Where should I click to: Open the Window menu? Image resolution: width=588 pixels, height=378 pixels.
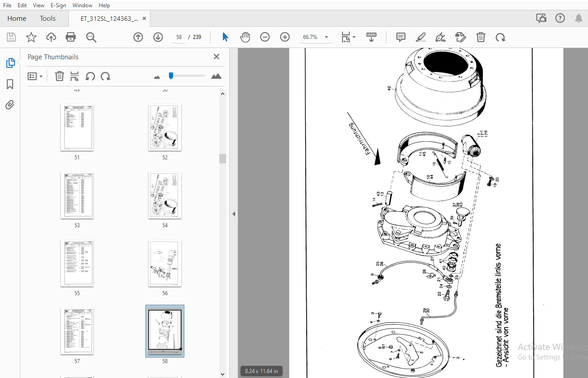click(x=82, y=5)
